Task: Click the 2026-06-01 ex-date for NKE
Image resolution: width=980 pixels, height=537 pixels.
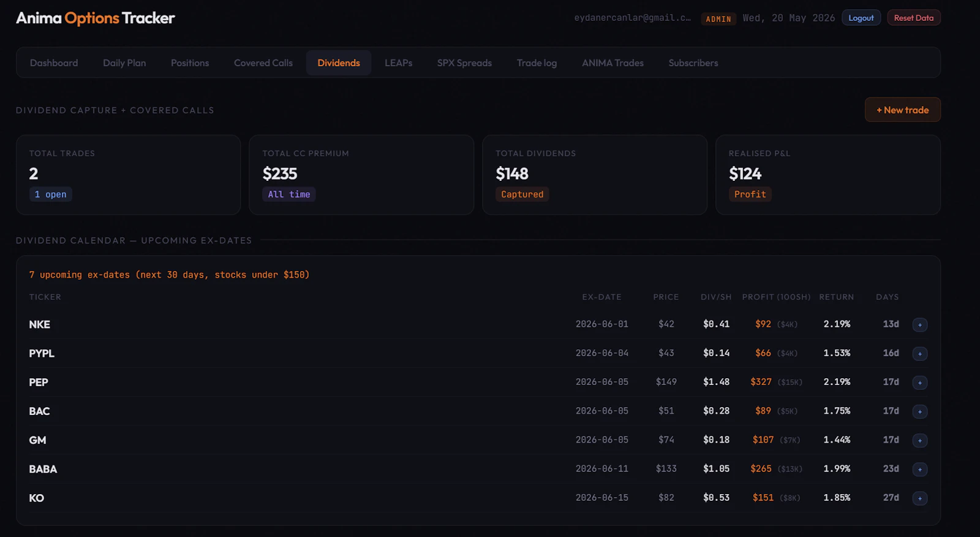Action: coord(602,324)
